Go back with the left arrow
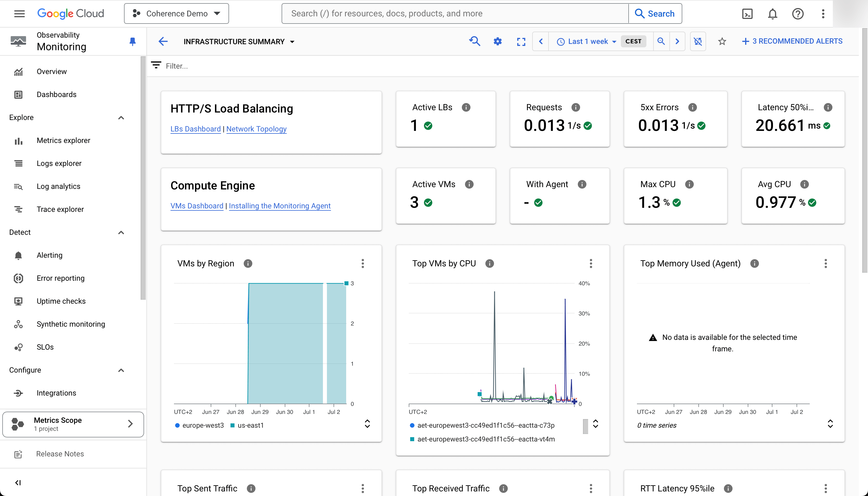Screen dimensions: 868x496 [x=163, y=42]
